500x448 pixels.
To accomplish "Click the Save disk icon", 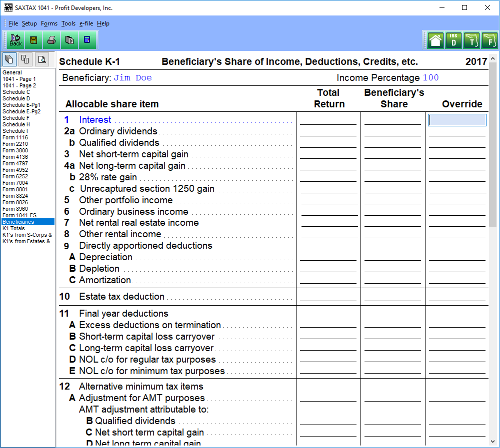I will click(x=33, y=40).
